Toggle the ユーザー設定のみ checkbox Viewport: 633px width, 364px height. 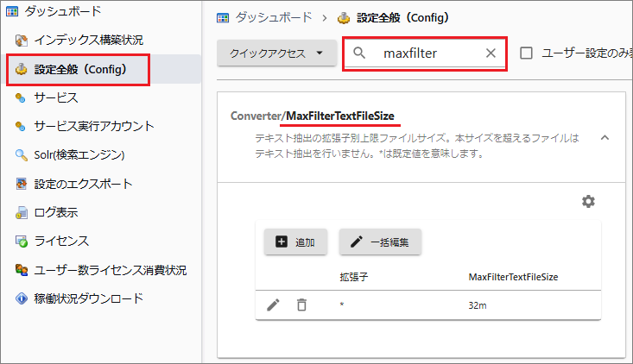click(x=526, y=53)
